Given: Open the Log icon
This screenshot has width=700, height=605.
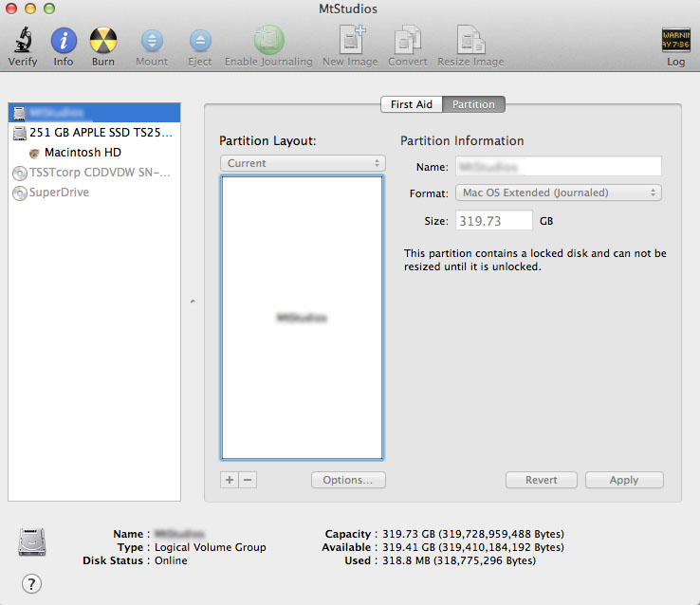Looking at the screenshot, I should point(675,40).
